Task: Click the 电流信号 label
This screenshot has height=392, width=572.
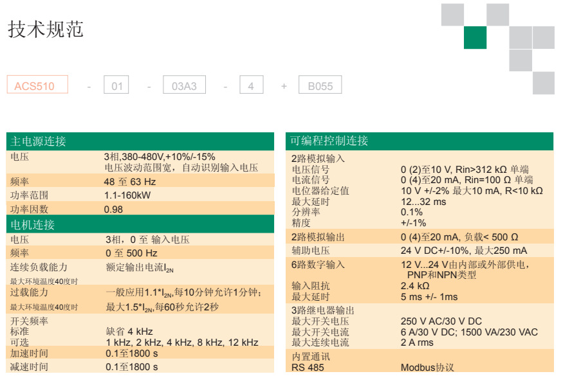Action: 310,180
